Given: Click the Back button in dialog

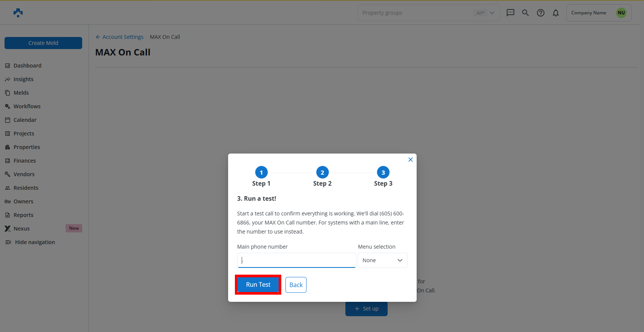Looking at the screenshot, I should [296, 285].
